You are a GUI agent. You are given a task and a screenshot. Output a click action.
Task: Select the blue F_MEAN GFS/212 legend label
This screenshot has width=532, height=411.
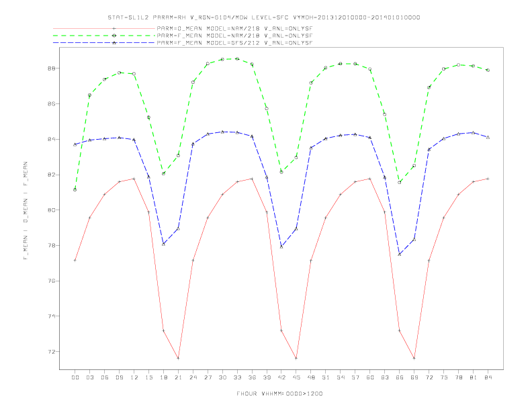234,43
